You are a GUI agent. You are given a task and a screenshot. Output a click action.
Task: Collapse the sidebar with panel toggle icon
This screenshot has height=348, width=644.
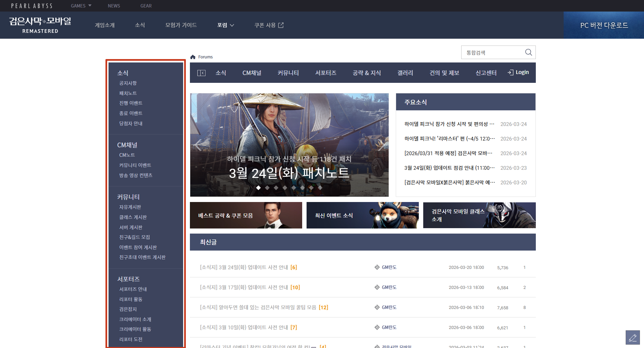click(201, 73)
